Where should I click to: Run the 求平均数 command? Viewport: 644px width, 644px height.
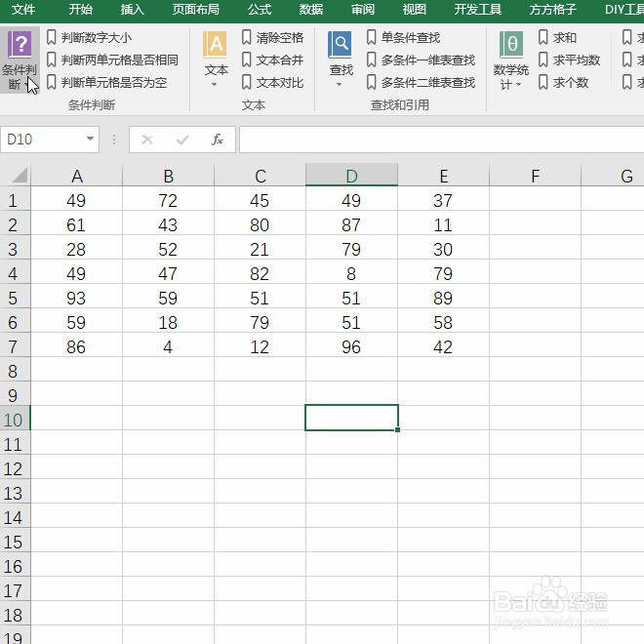coord(577,60)
